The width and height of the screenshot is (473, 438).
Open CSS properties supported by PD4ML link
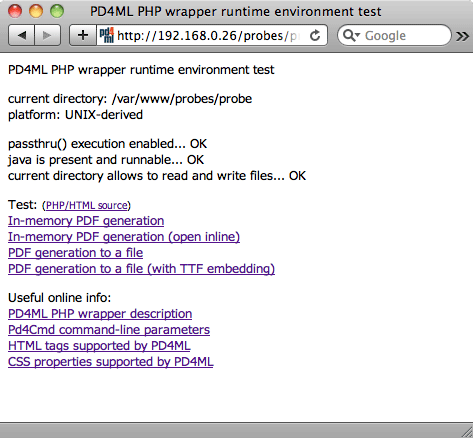pos(111,362)
